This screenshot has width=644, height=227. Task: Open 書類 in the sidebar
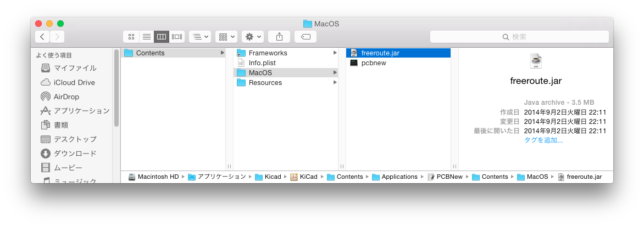54,125
